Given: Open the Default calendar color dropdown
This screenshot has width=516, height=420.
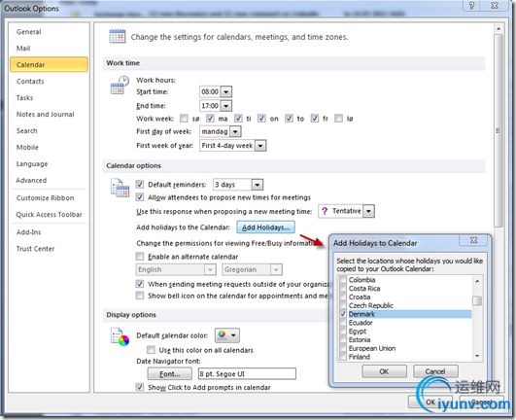Looking at the screenshot, I should pos(227,335).
